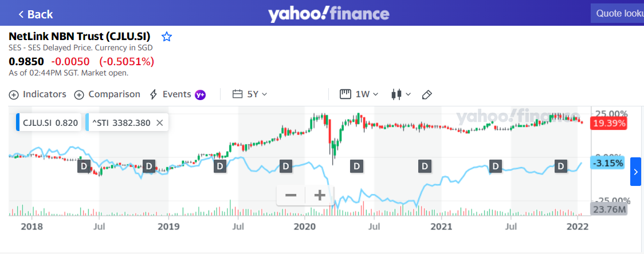Click the Quote lookup field
The image size is (644, 254).
(x=618, y=14)
